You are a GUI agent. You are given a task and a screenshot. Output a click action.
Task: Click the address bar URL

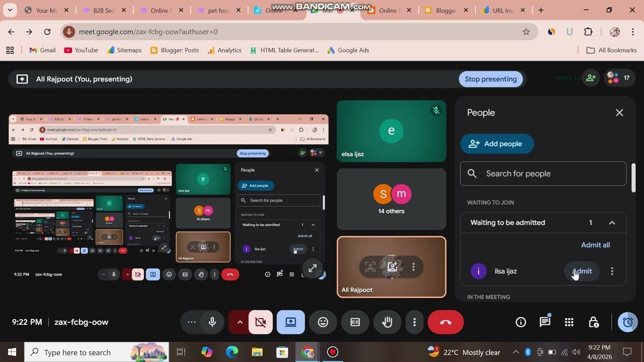tap(148, 32)
